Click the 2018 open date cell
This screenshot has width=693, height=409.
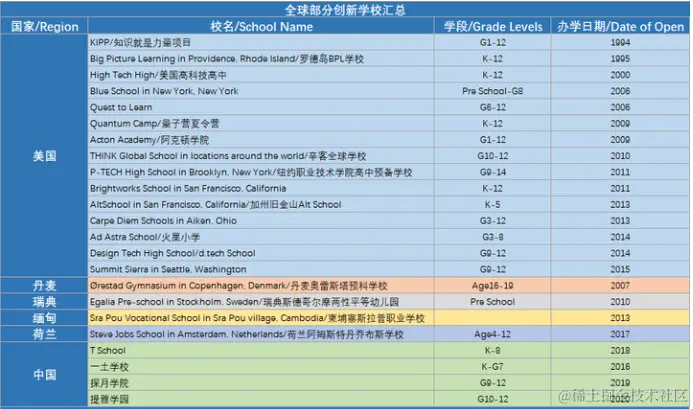[620, 351]
